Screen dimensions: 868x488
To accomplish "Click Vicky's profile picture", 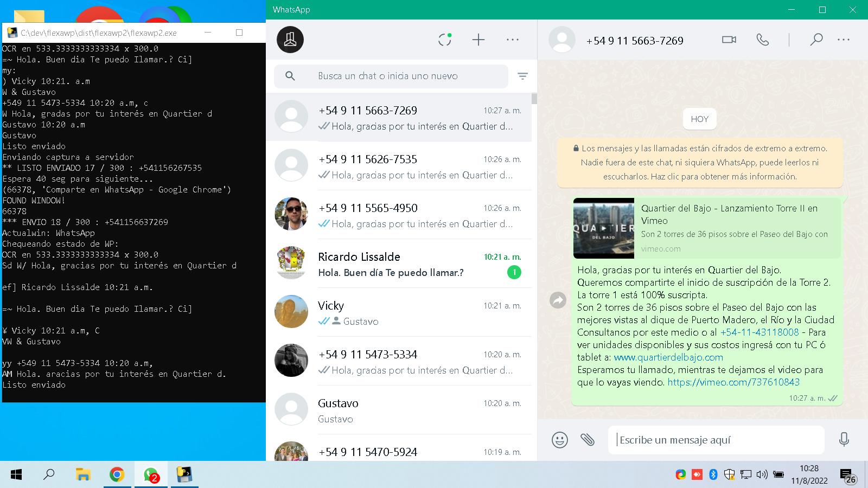I will pyautogui.click(x=291, y=312).
